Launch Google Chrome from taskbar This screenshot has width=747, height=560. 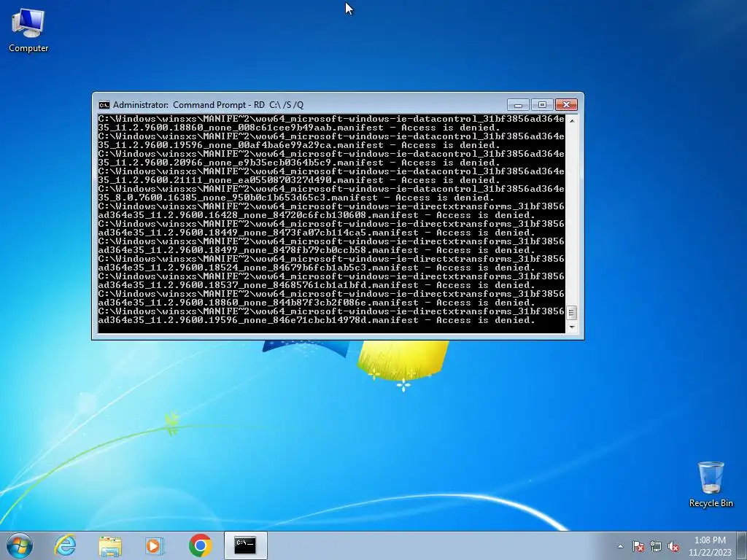click(200, 545)
